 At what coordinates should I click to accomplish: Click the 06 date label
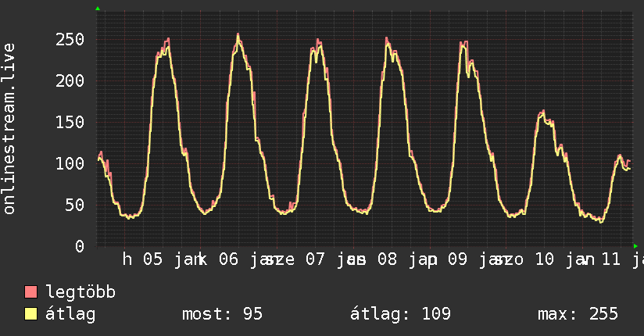(228, 259)
